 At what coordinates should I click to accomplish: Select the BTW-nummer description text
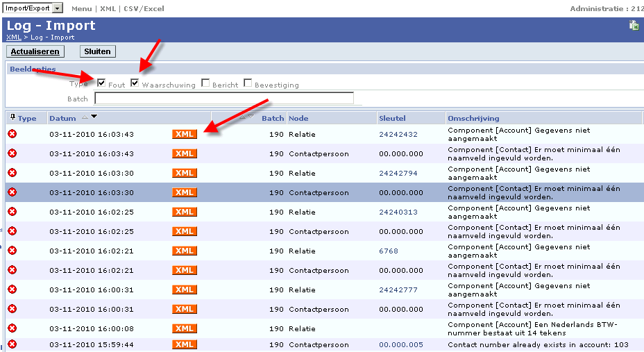[x=533, y=328]
